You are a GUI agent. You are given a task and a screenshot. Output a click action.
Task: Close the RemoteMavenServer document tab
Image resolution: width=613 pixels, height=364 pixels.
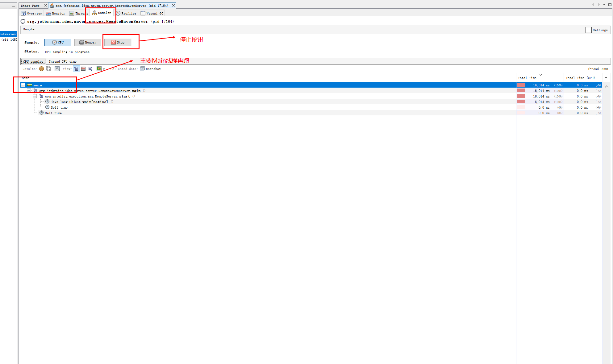pyautogui.click(x=173, y=5)
